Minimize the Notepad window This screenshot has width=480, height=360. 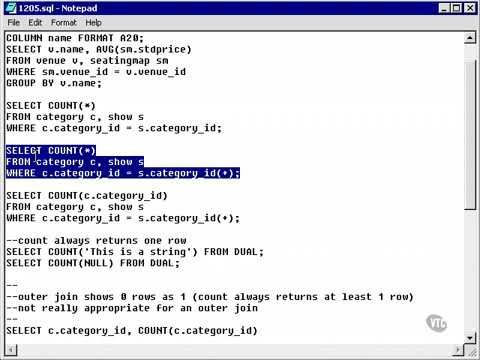tap(444, 8)
